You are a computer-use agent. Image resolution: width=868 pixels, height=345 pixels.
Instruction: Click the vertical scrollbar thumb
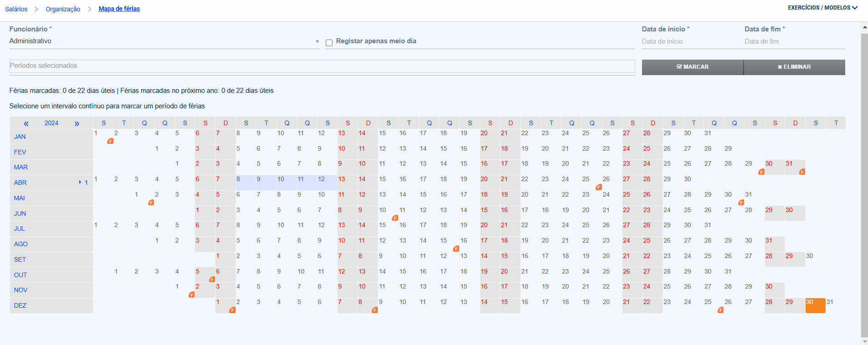864,185
